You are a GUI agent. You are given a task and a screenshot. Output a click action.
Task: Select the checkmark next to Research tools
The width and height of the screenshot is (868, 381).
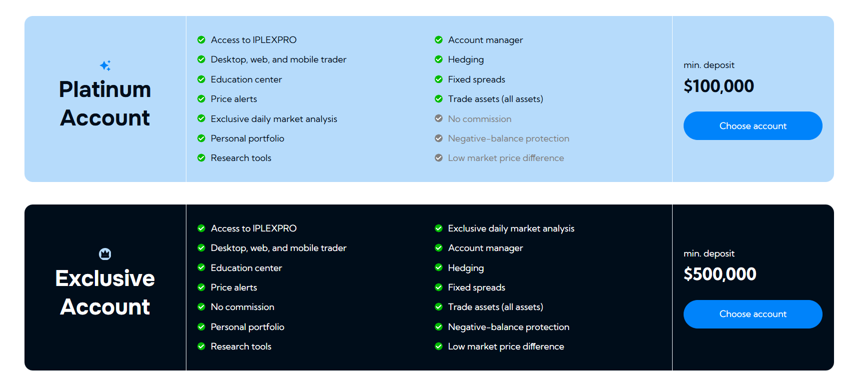pos(201,157)
